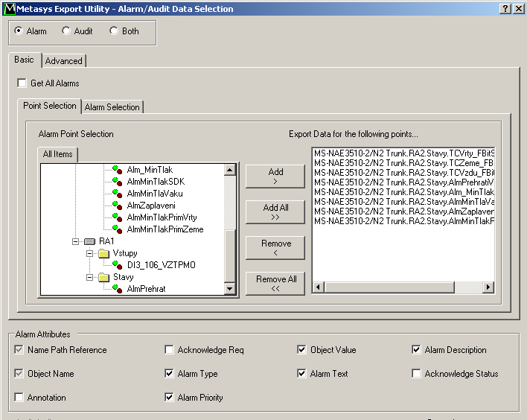The image size is (527, 420).
Task: Switch to the Basic tab
Action: pyautogui.click(x=25, y=60)
